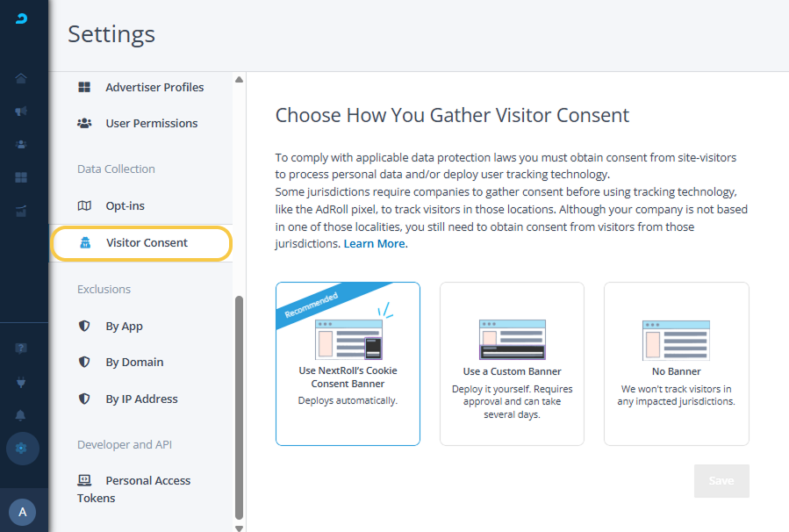Click the NextRoll logo icon

(x=22, y=18)
